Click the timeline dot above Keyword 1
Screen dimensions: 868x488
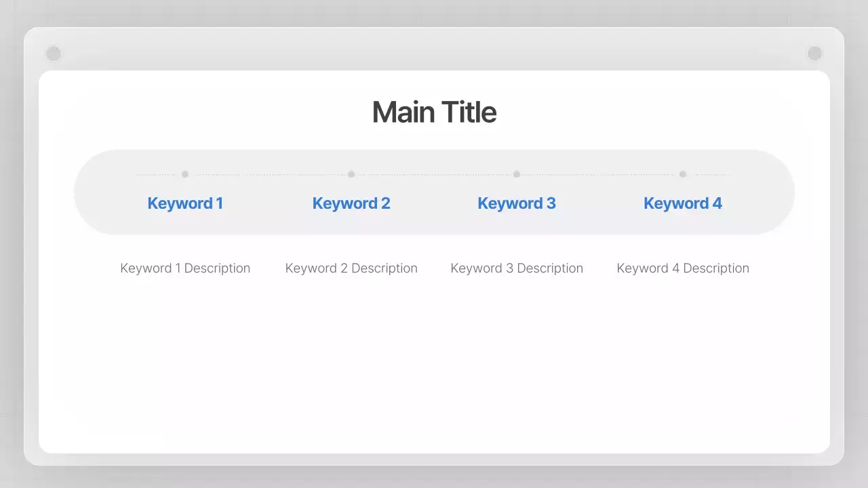pos(185,174)
